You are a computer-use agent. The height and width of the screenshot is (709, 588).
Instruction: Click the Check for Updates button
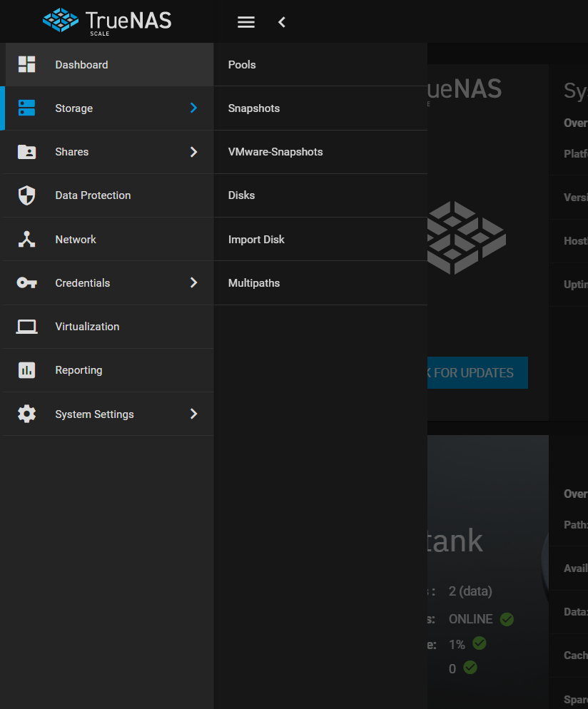click(x=477, y=372)
